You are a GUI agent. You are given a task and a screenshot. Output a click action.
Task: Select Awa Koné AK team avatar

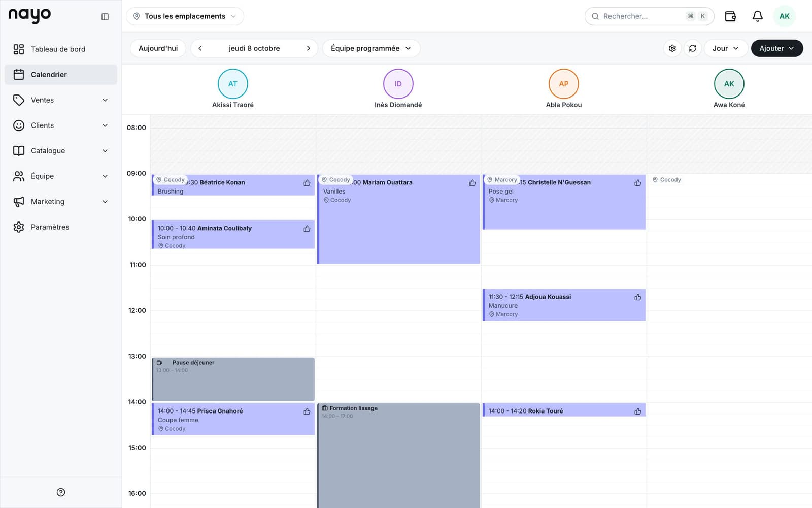pos(729,84)
